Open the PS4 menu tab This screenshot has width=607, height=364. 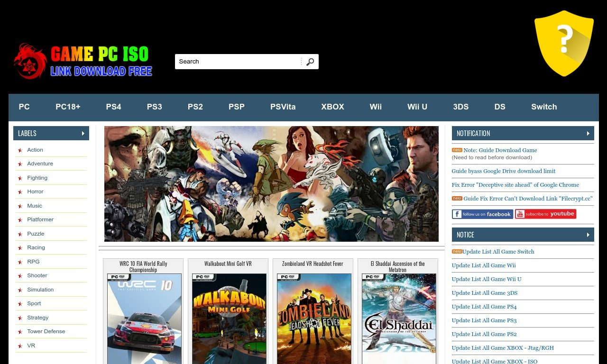pyautogui.click(x=113, y=107)
